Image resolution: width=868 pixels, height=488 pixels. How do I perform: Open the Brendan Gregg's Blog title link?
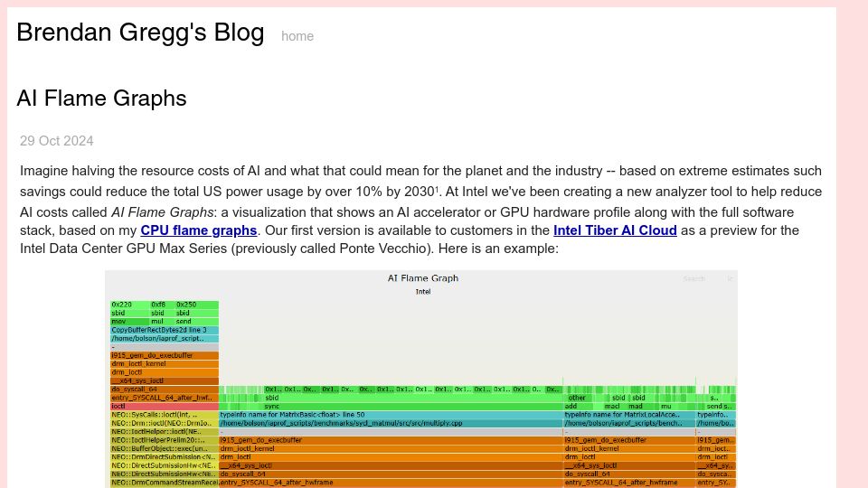pyautogui.click(x=140, y=33)
